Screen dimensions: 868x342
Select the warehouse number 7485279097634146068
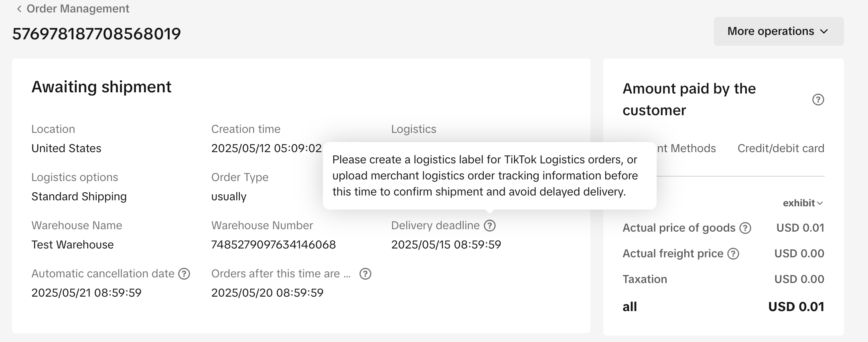(273, 245)
